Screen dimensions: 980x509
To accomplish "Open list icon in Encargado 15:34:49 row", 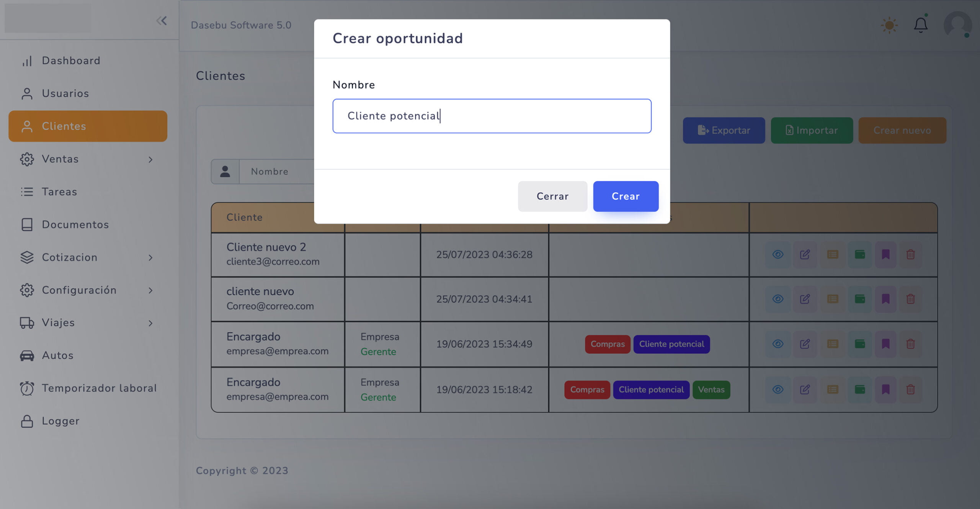I will coord(832,344).
